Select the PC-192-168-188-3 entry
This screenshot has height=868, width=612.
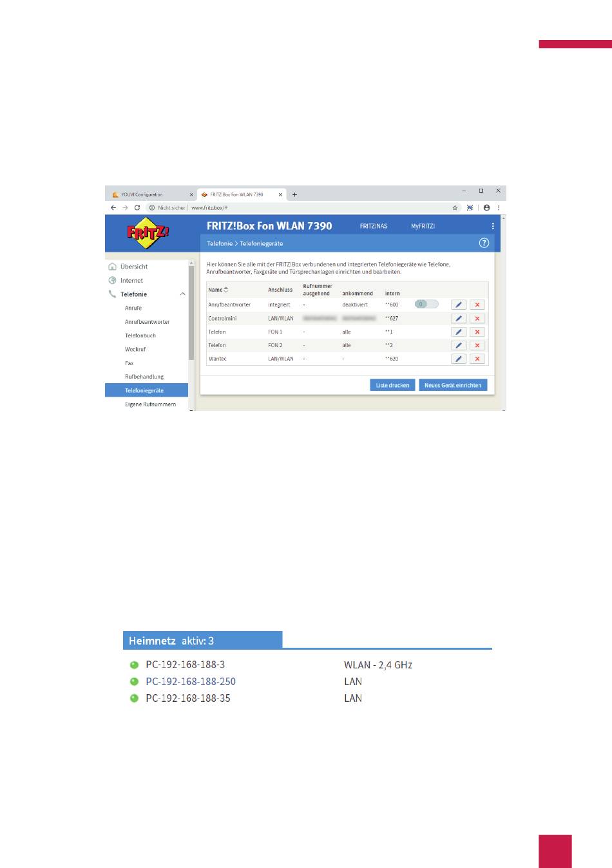(186, 665)
